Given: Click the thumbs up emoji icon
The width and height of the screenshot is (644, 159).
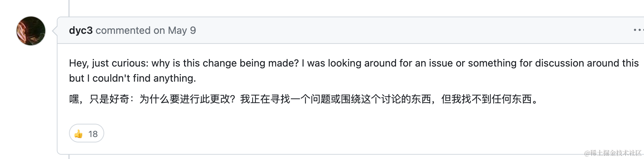Looking at the screenshot, I should (x=78, y=134).
